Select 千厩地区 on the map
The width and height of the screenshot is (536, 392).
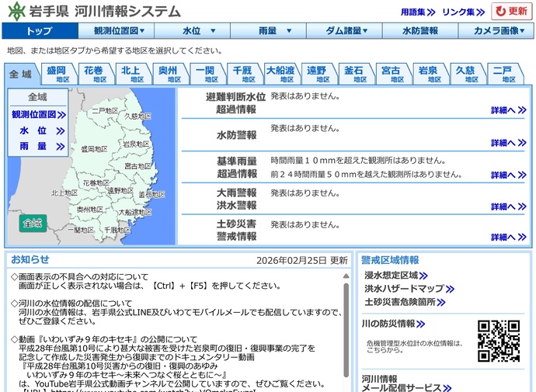point(117,230)
